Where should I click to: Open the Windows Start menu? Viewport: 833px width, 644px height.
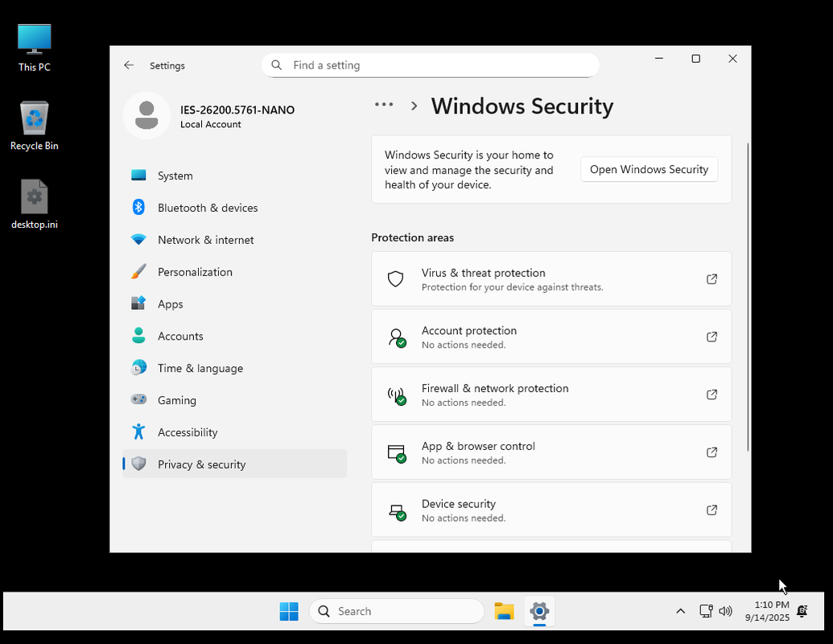click(289, 611)
